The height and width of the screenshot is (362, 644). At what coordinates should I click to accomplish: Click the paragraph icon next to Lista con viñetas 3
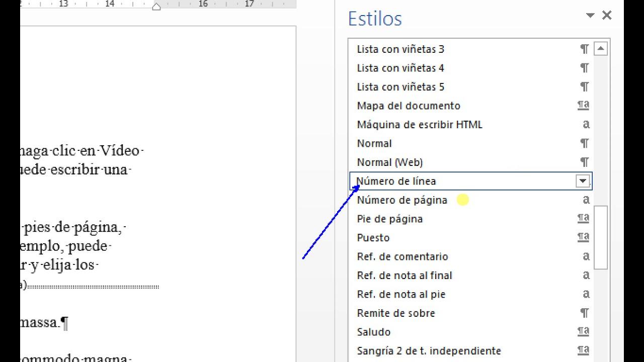pos(584,49)
